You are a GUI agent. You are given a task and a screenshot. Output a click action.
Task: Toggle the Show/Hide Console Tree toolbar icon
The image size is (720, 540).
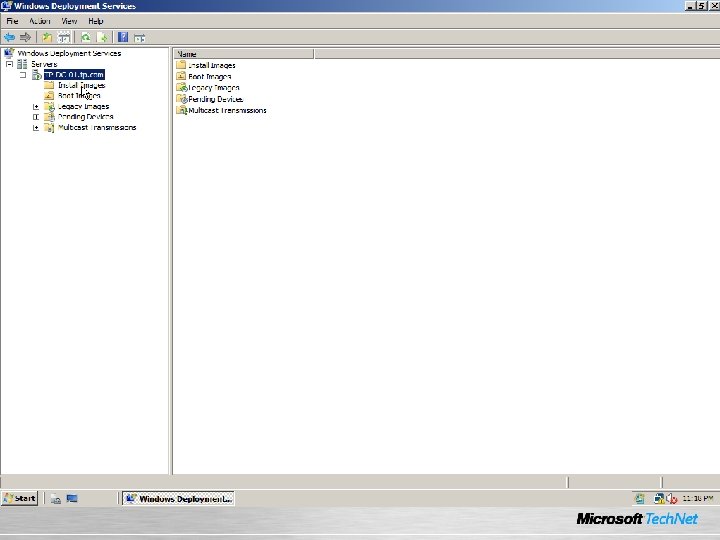tap(64, 38)
